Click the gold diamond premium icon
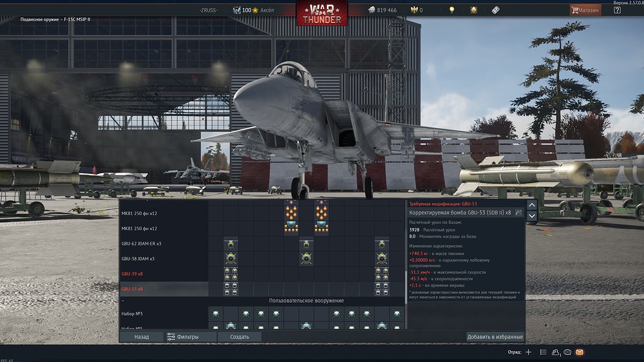Screen dimensions: 644x362 tap(473, 10)
